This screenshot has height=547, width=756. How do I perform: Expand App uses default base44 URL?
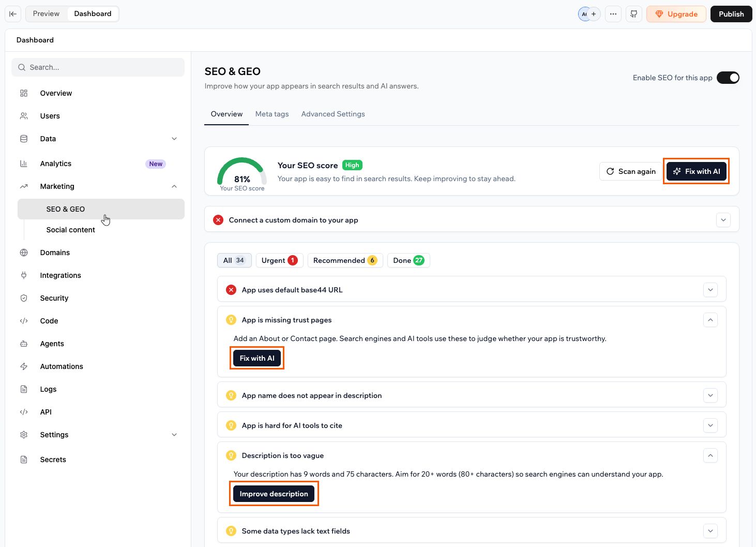point(710,290)
